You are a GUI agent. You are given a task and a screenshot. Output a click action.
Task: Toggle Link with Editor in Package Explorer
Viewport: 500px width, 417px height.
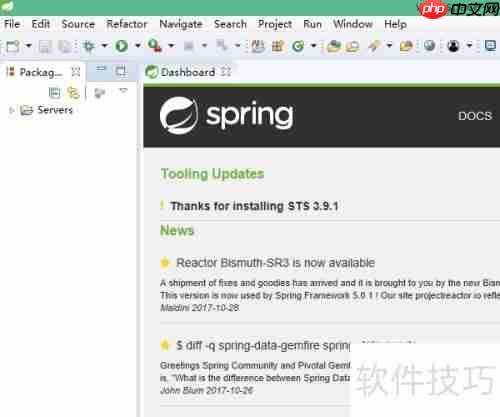[x=73, y=93]
